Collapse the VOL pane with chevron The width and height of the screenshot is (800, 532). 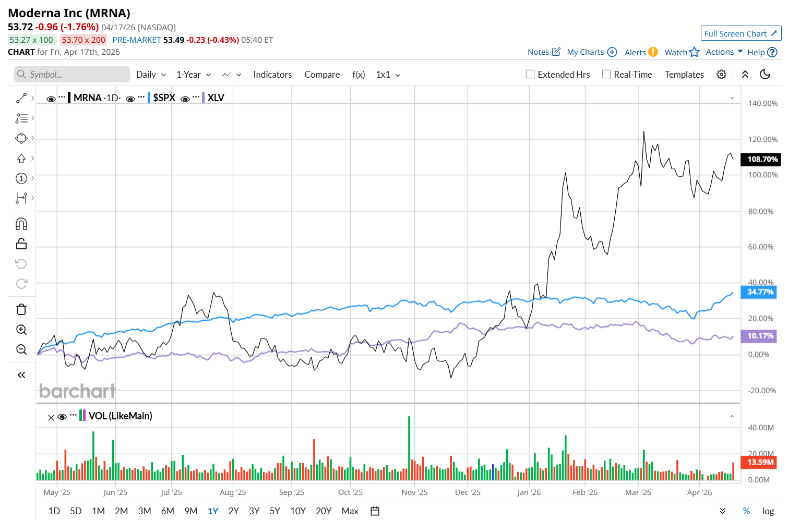pos(732,416)
